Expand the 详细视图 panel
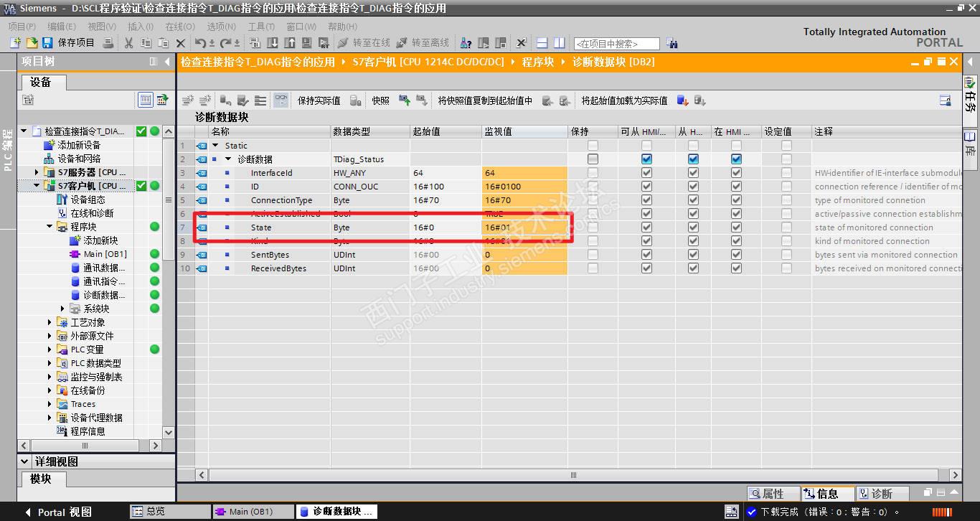Viewport: 980px width, 521px height. point(25,461)
